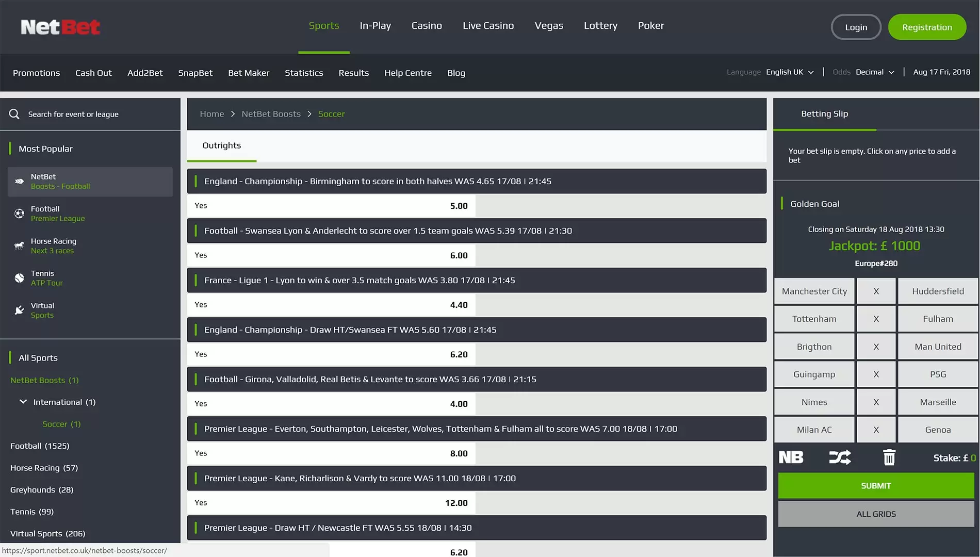The height and width of the screenshot is (557, 980).
Task: Collapse the International tree chevron
Action: click(x=23, y=402)
